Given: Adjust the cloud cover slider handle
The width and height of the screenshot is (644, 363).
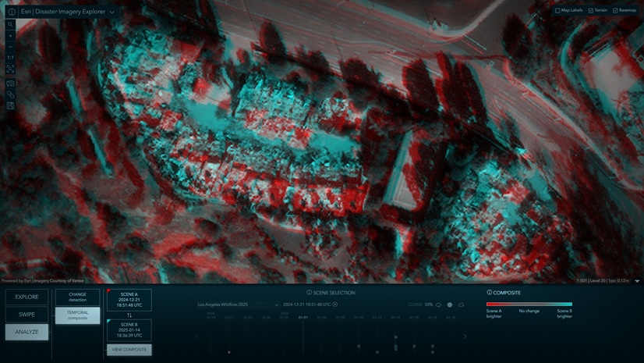Looking at the screenshot, I should coord(450,304).
